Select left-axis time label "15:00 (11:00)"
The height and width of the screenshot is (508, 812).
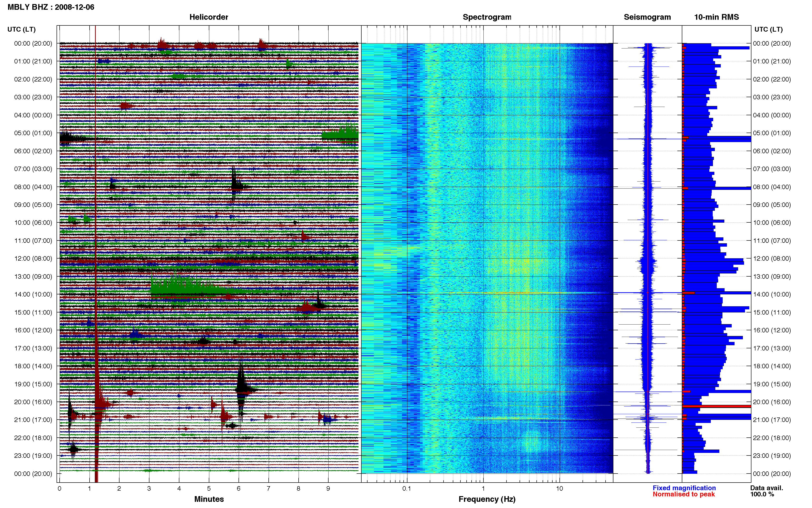click(x=33, y=312)
